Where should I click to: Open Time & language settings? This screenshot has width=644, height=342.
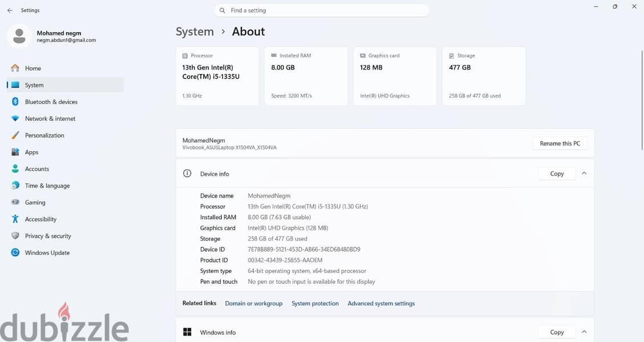65,186
